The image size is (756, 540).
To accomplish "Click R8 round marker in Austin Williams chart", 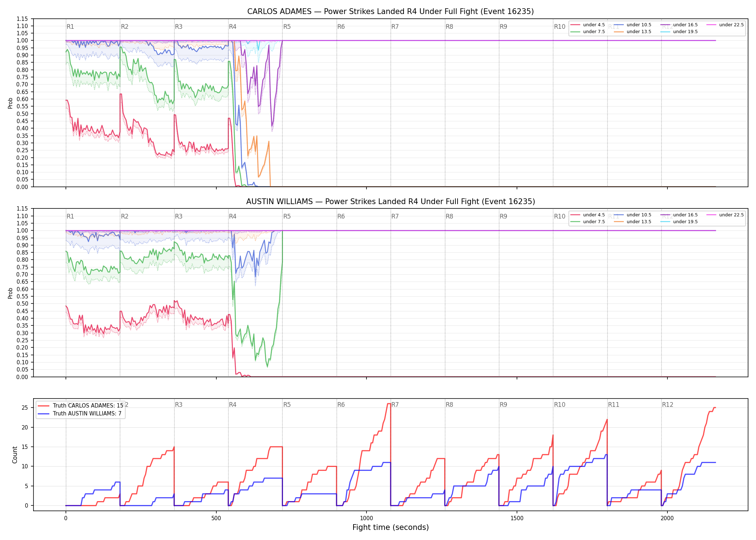I will 449,216.
